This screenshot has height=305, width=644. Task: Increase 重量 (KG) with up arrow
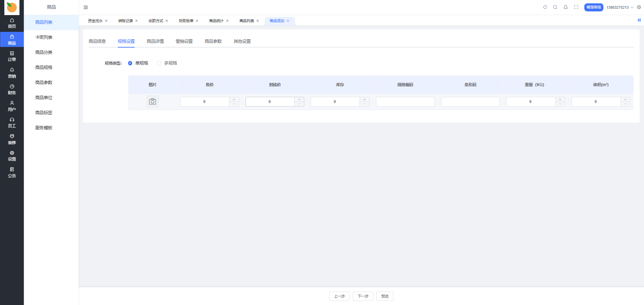click(x=560, y=100)
